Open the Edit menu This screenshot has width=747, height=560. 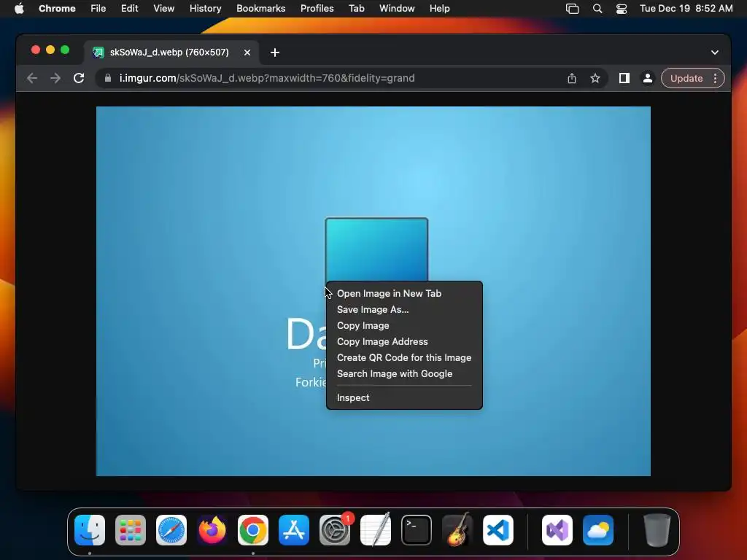(x=129, y=9)
